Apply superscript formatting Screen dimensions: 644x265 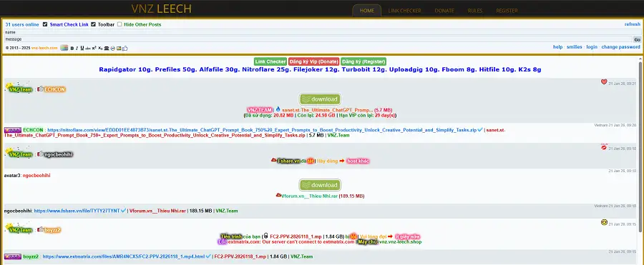(94, 48)
